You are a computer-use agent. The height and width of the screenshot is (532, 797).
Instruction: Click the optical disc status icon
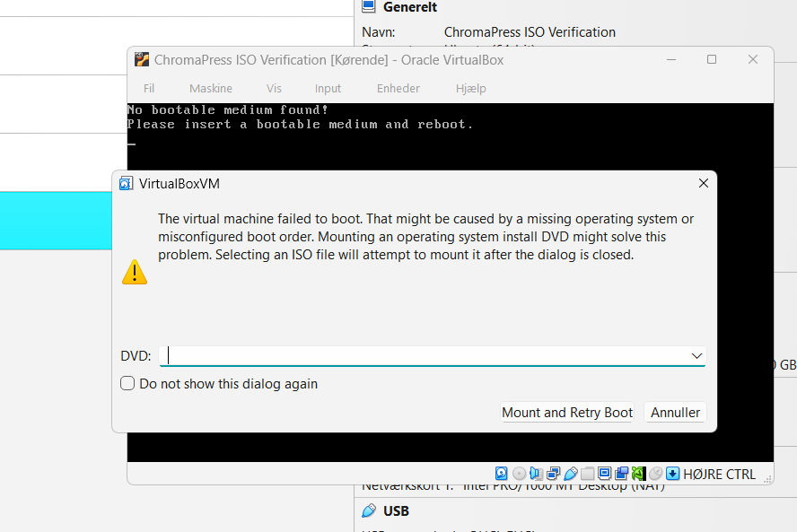[x=519, y=474]
